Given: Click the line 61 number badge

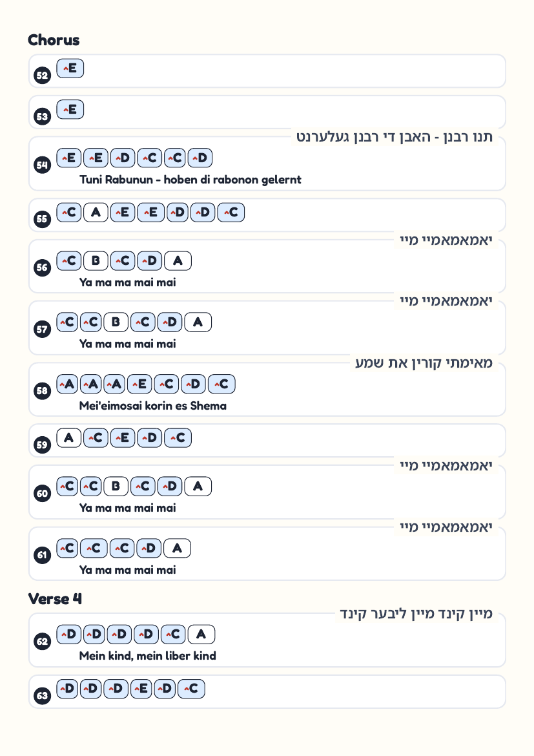Looking at the screenshot, I should [43, 555].
